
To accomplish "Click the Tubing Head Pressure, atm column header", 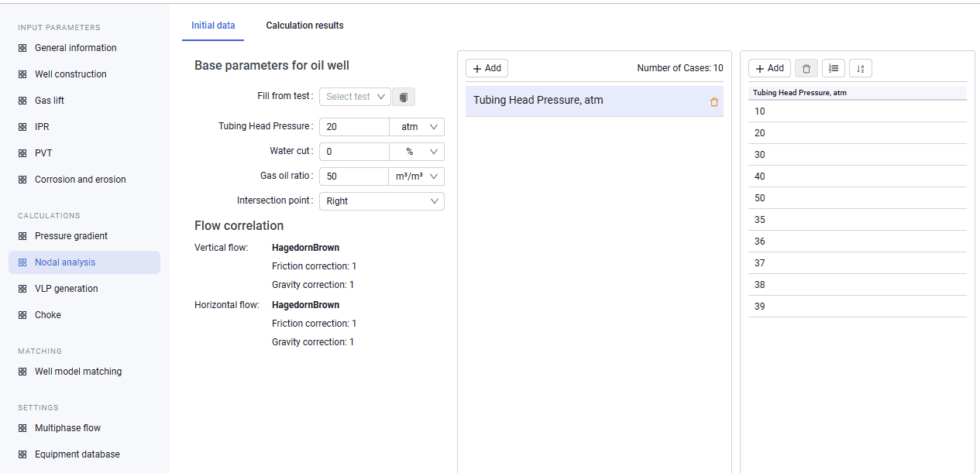I will (858, 93).
